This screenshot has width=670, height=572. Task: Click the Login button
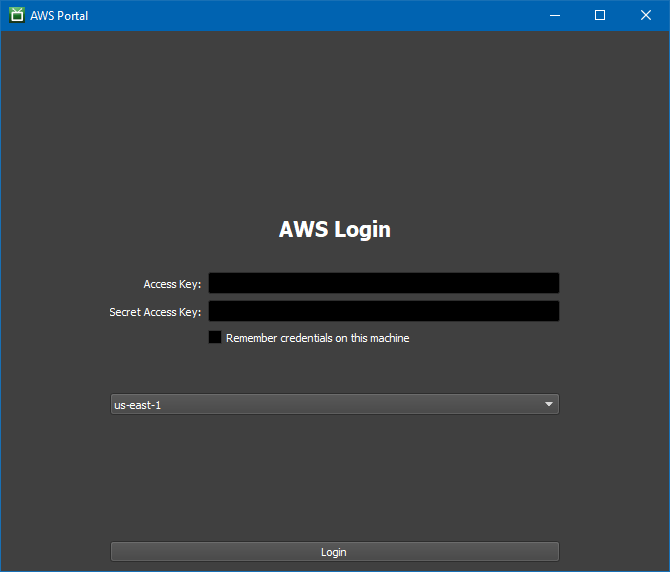click(335, 551)
